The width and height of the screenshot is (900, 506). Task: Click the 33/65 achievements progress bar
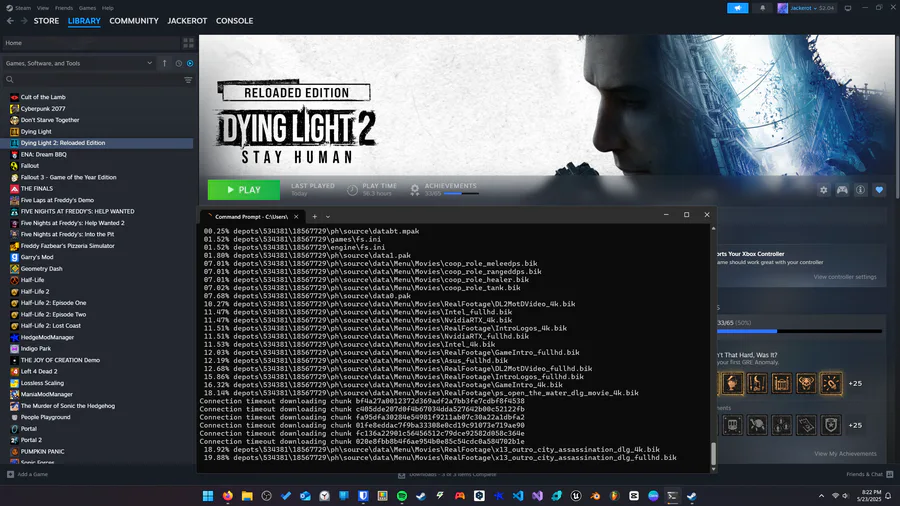pos(799,331)
